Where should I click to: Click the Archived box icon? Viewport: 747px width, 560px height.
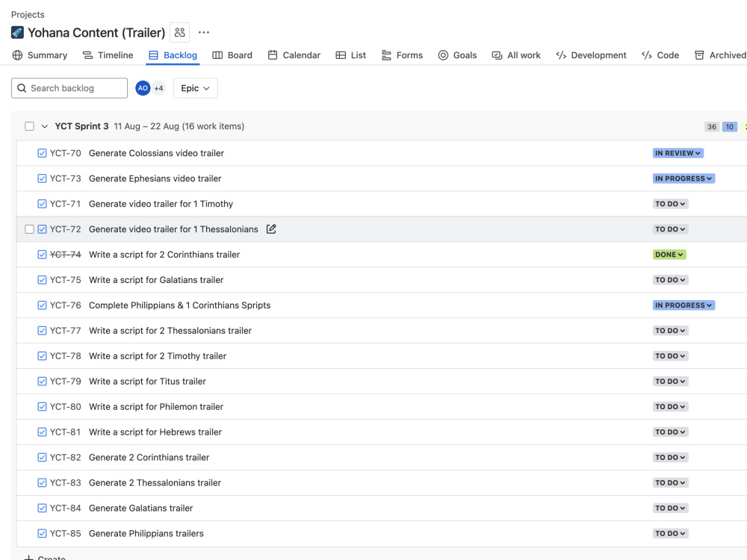pyautogui.click(x=699, y=55)
